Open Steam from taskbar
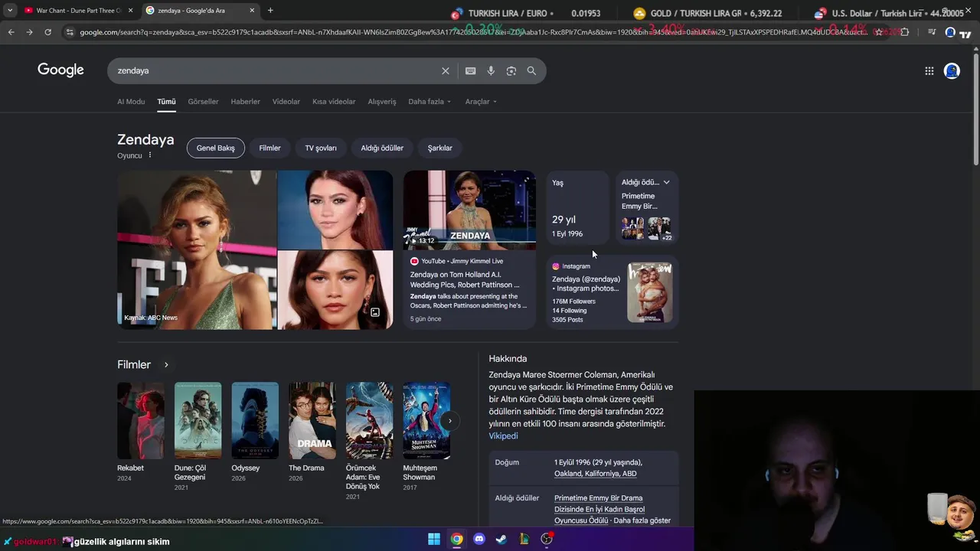 coord(501,539)
